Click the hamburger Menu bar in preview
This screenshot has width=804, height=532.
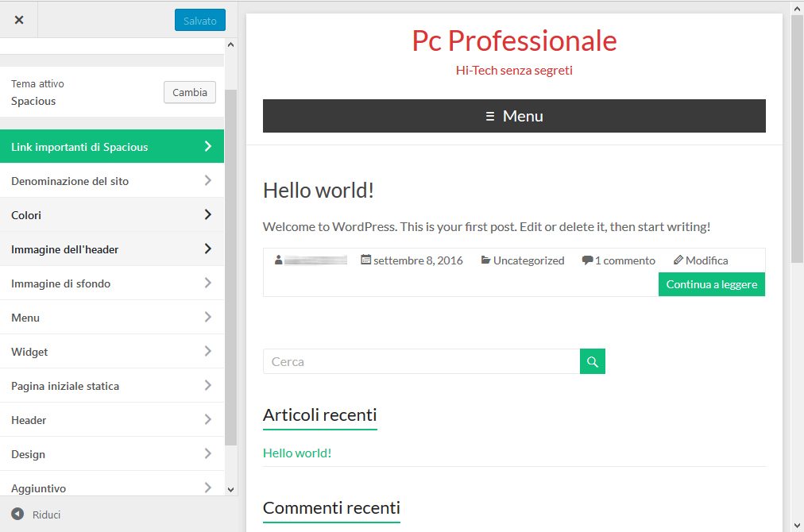tap(514, 116)
